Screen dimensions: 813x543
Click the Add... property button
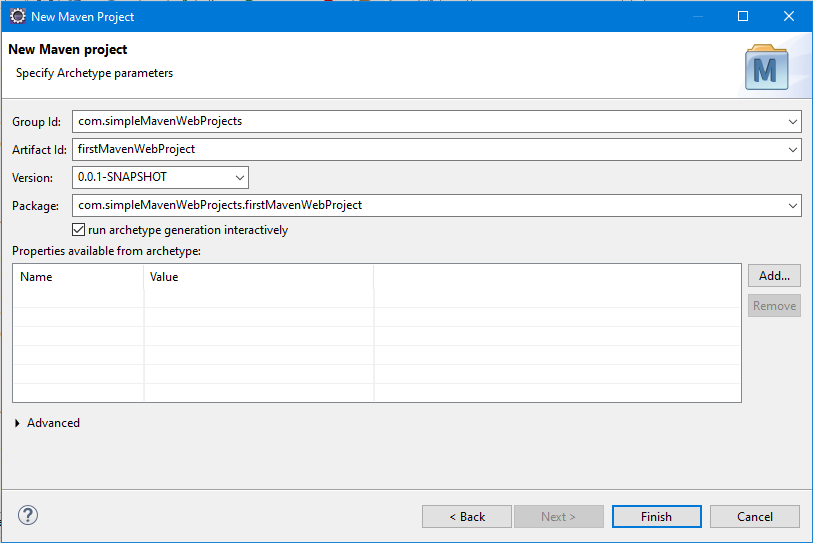[x=774, y=275]
